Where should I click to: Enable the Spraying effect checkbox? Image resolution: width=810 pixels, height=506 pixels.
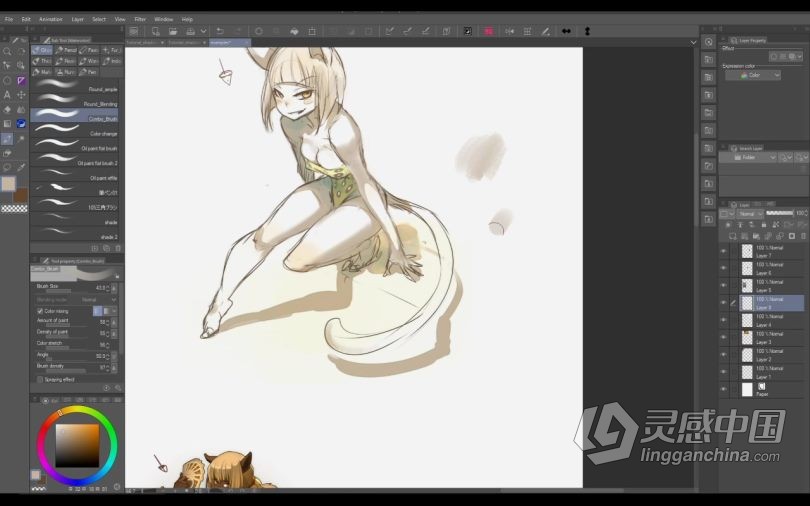(40, 380)
